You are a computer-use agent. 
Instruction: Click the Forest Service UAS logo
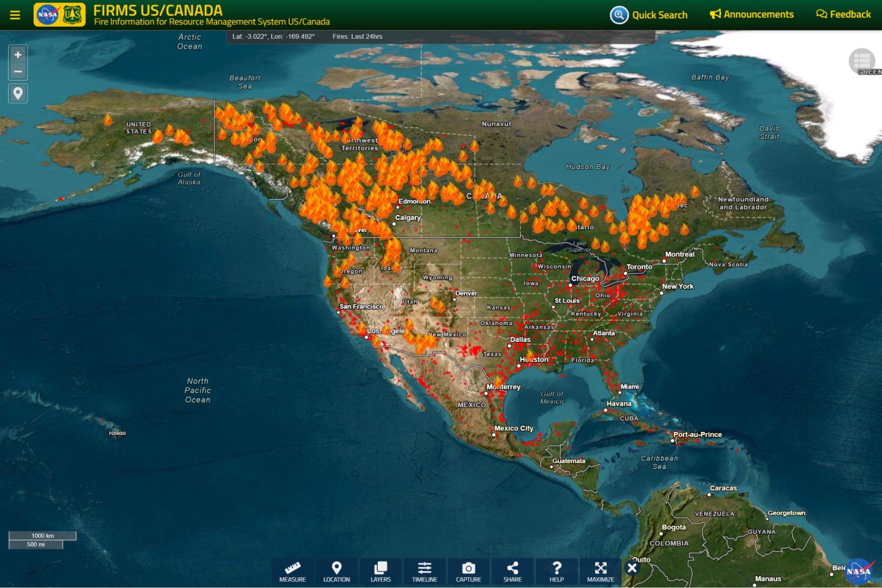pyautogui.click(x=72, y=15)
